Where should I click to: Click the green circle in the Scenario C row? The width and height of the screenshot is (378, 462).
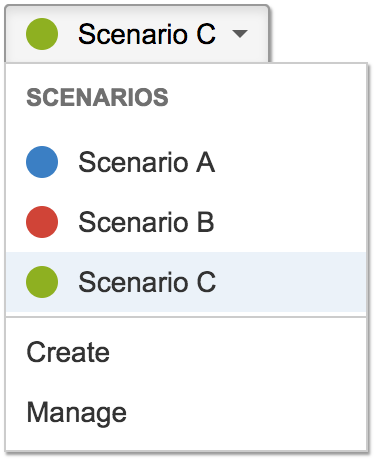click(x=42, y=282)
